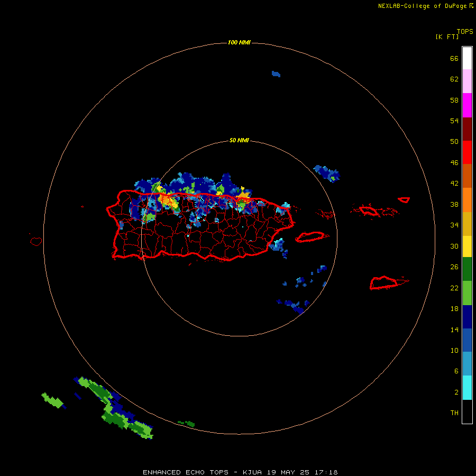Click the bright red legend swatch
Viewport: 476px width, 476px height.
tap(467, 152)
